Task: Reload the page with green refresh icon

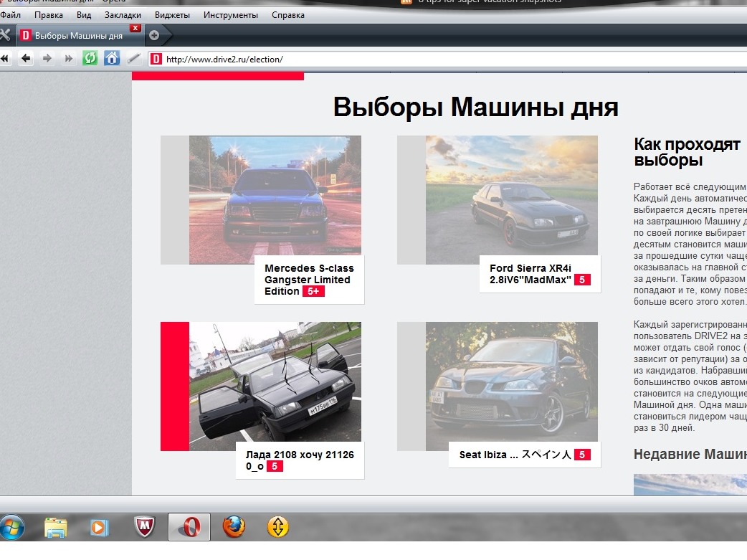Action: click(90, 59)
